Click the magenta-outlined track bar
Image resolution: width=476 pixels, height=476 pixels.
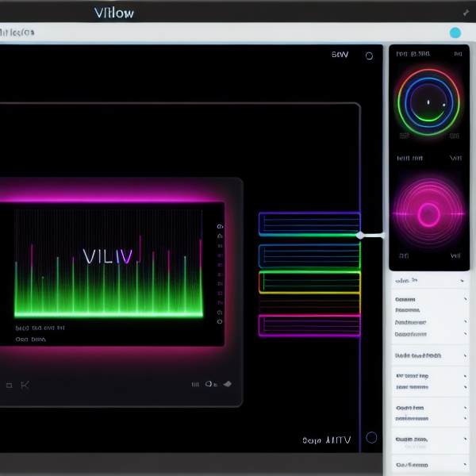[309, 325]
